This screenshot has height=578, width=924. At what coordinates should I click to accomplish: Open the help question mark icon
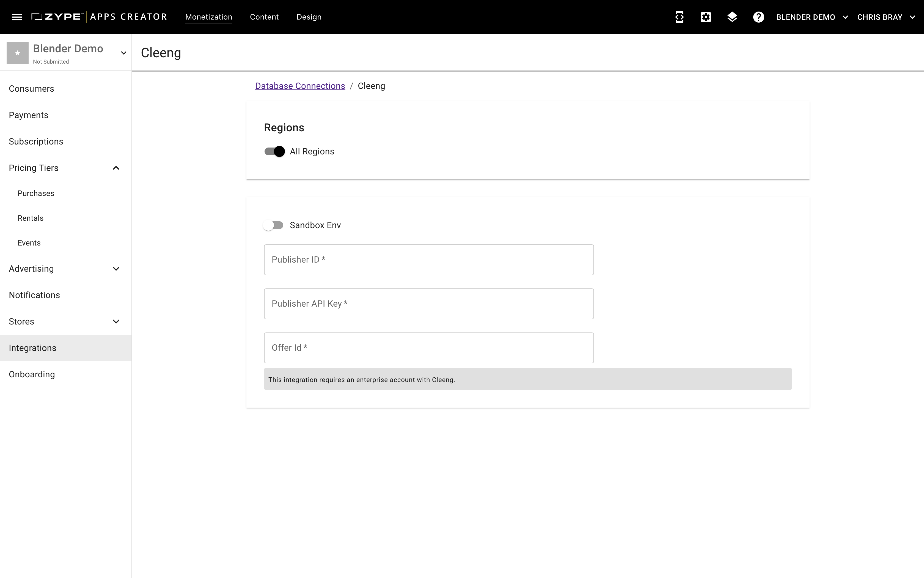point(758,17)
